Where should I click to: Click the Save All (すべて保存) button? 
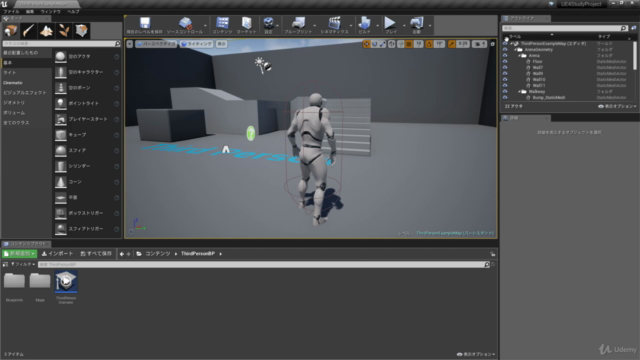(x=96, y=254)
